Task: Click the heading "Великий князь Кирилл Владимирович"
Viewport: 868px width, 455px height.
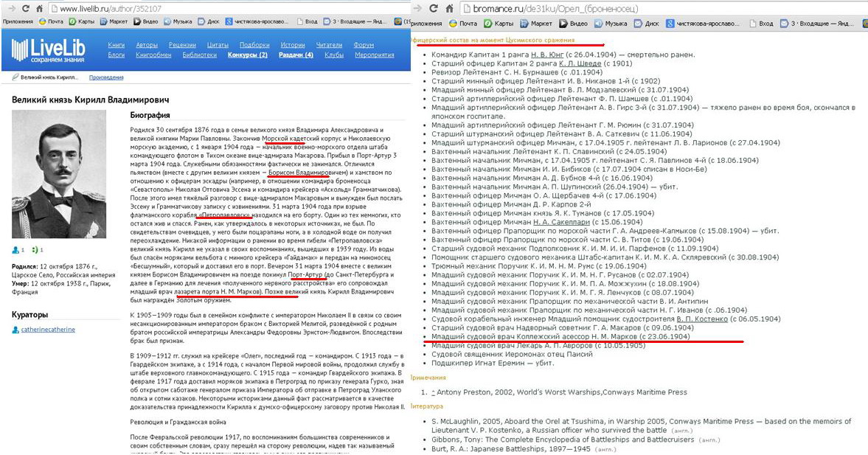Action: point(90,100)
